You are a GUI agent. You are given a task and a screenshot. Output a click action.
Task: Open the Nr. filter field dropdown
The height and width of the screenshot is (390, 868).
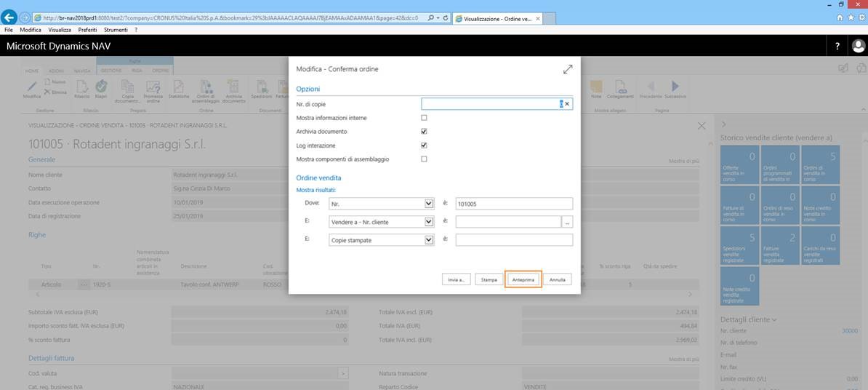[428, 204]
